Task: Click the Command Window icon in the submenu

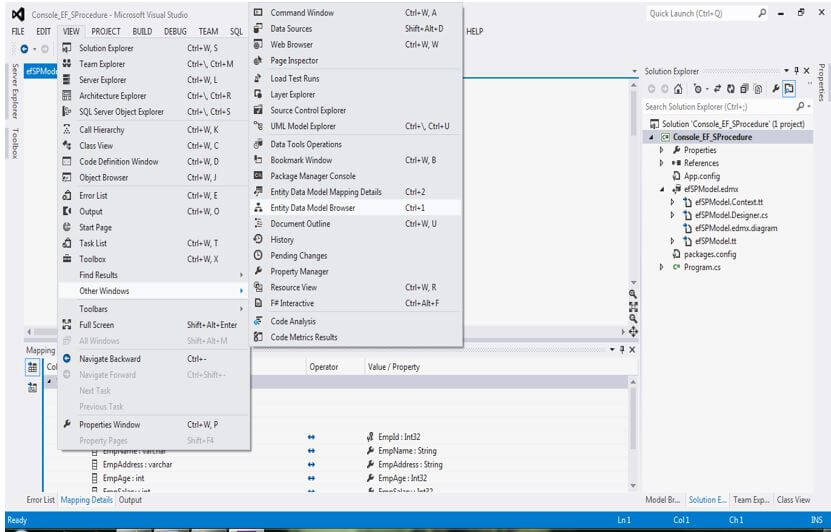Action: [x=258, y=12]
